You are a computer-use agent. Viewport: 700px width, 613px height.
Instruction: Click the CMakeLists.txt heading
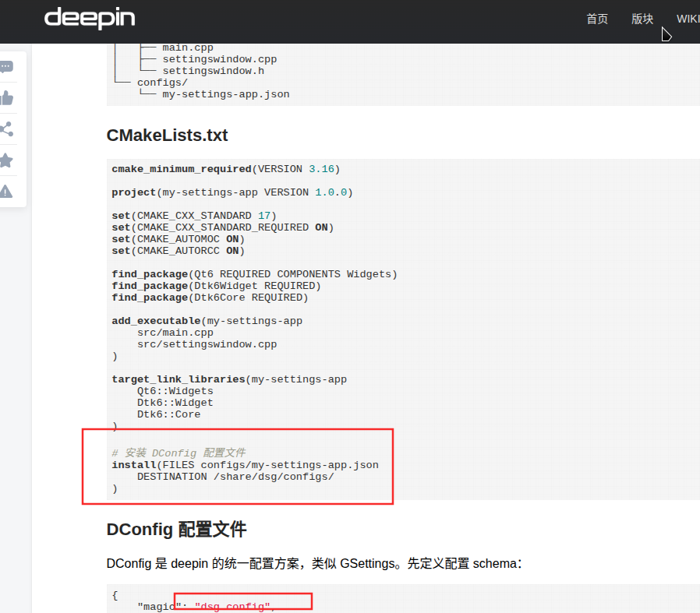(167, 136)
